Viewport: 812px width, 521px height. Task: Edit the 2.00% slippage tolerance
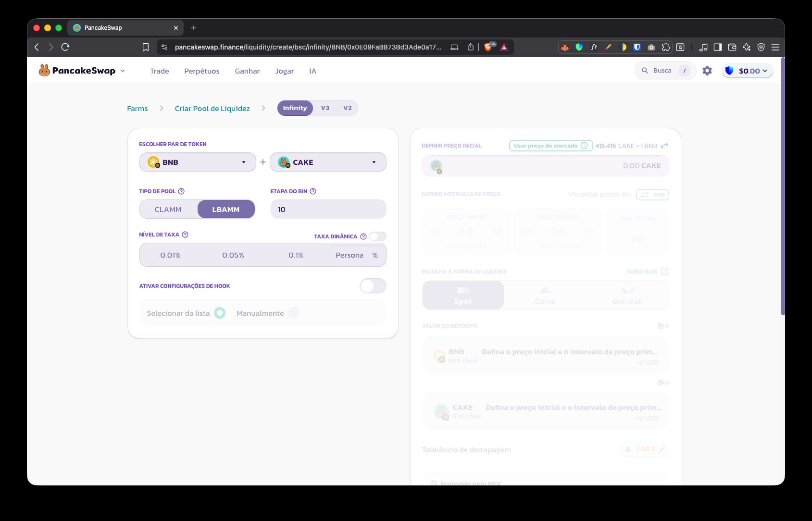click(x=645, y=449)
